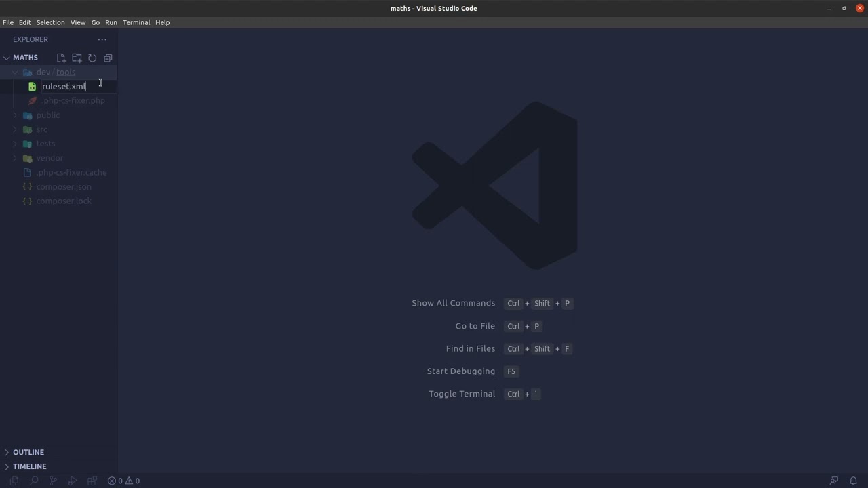Screen dimensions: 868x488
Task: Click the feedback icon in status bar
Action: (x=834, y=481)
